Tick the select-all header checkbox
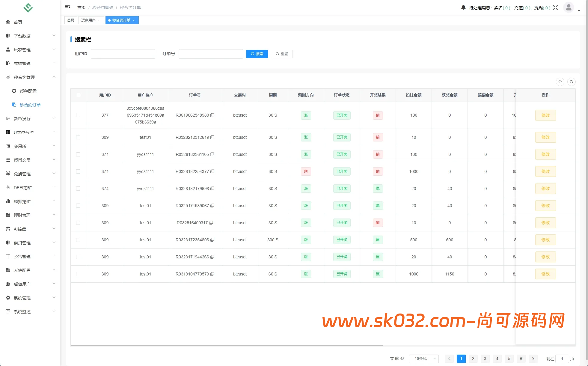The height and width of the screenshot is (366, 588). click(79, 95)
